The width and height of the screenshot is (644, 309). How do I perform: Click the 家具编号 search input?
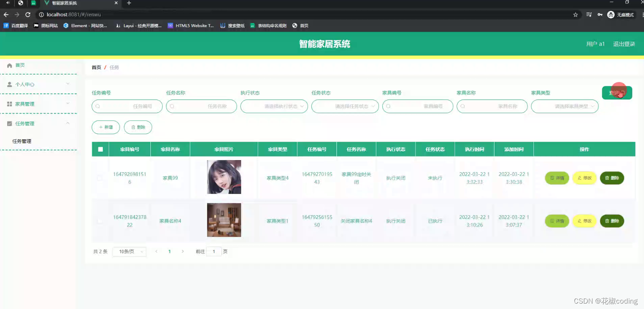[418, 106]
